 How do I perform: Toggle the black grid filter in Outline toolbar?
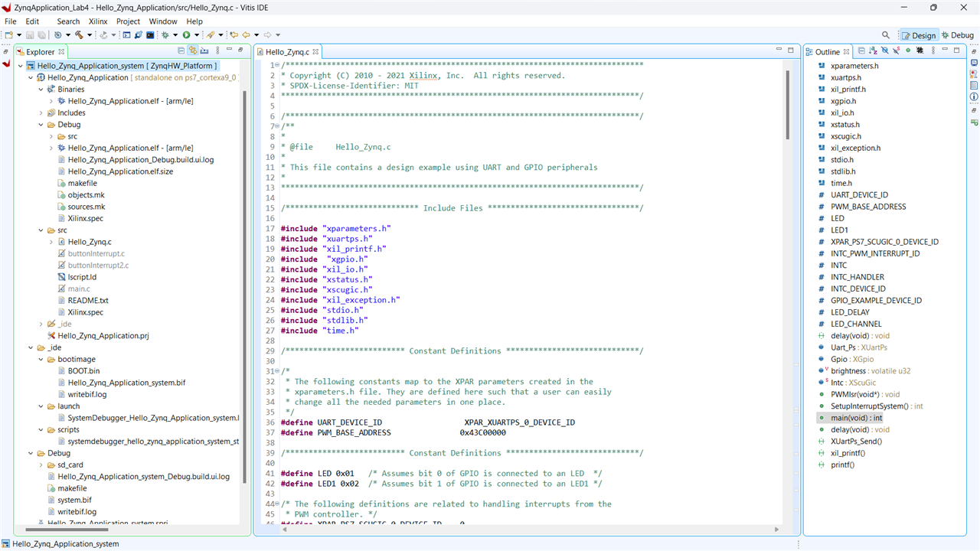tap(920, 51)
